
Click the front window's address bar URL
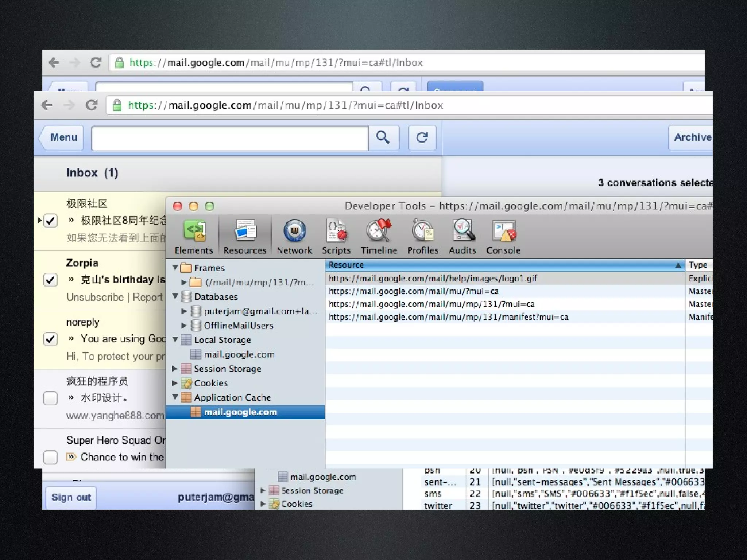(286, 105)
